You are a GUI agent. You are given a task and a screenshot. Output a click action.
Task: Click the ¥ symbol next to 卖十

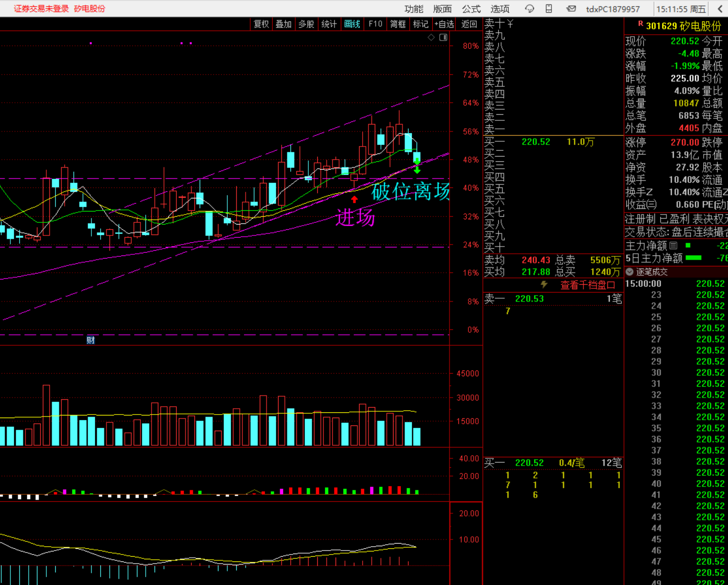[x=510, y=24]
